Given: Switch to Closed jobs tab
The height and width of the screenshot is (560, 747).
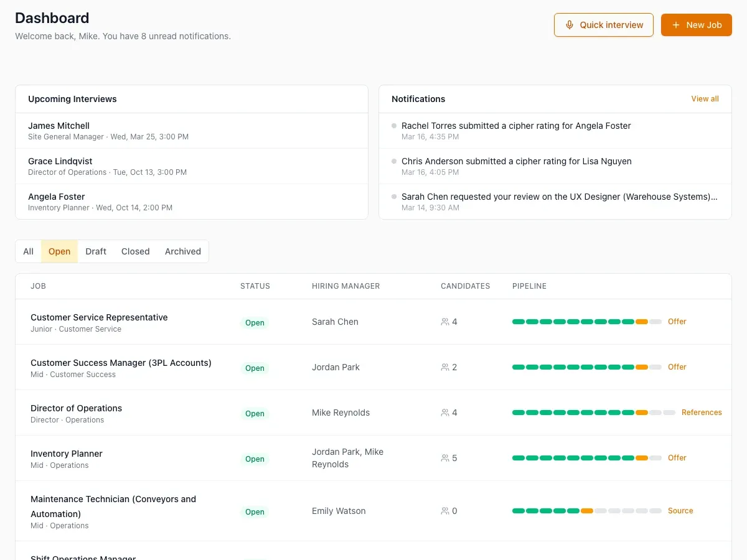Looking at the screenshot, I should point(136,251).
